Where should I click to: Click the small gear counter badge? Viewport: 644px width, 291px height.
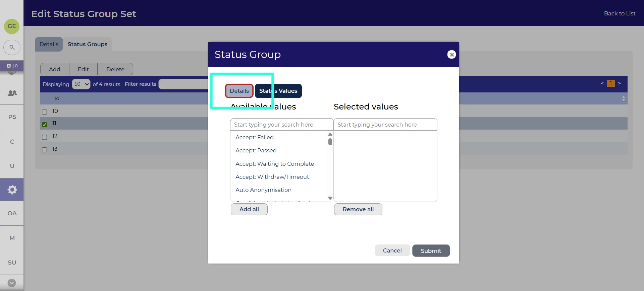[x=12, y=66]
